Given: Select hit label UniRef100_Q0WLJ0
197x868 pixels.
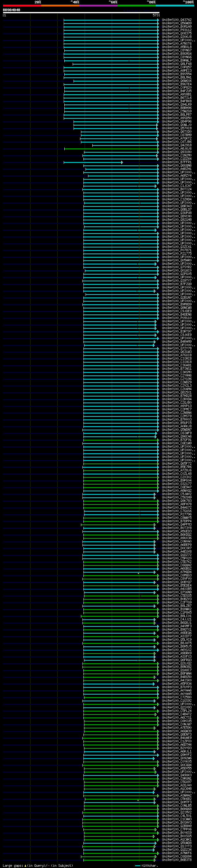Looking at the screenshot, I should tap(177, 125).
